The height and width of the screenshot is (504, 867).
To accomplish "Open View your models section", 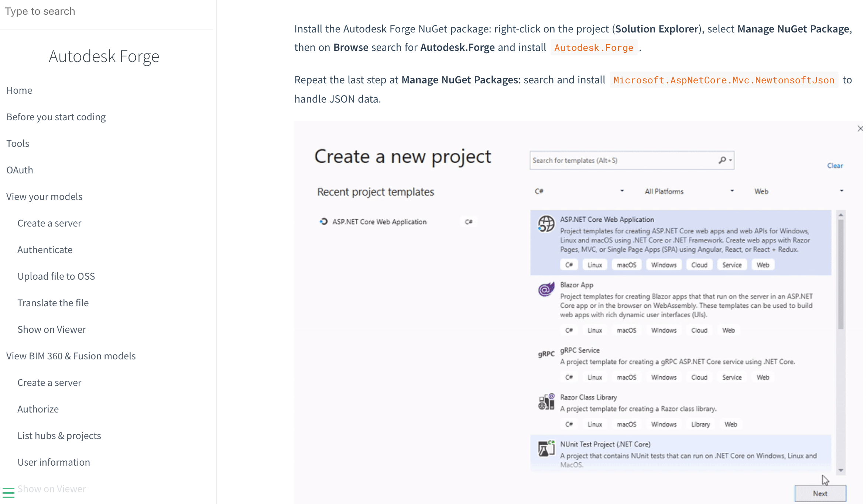I will 44,197.
